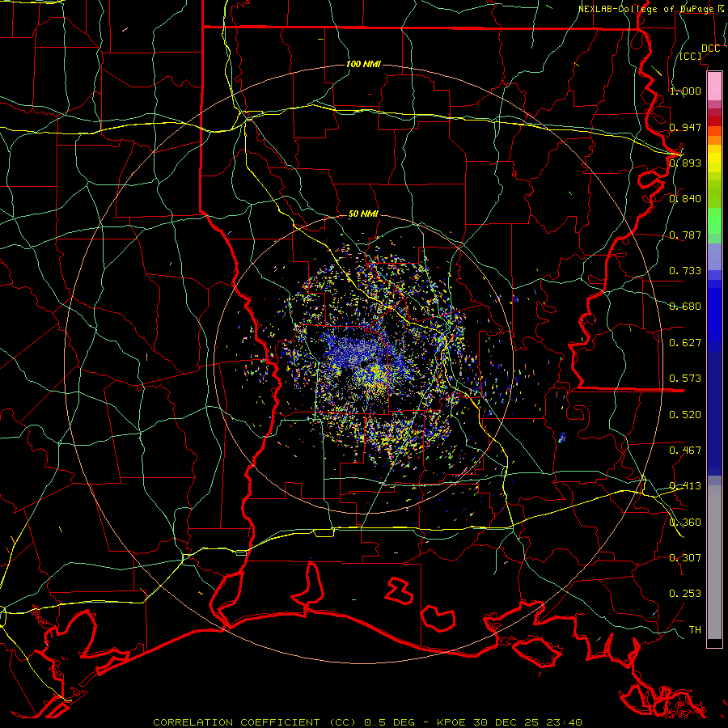Pick the dark red legend swatch
728x728 pixels.
(714, 121)
